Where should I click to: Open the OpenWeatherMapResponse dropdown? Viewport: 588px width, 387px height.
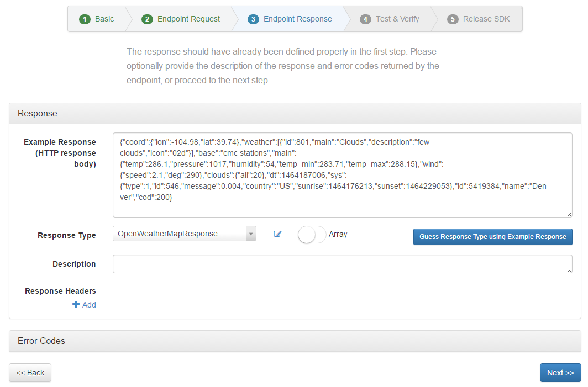pos(182,234)
